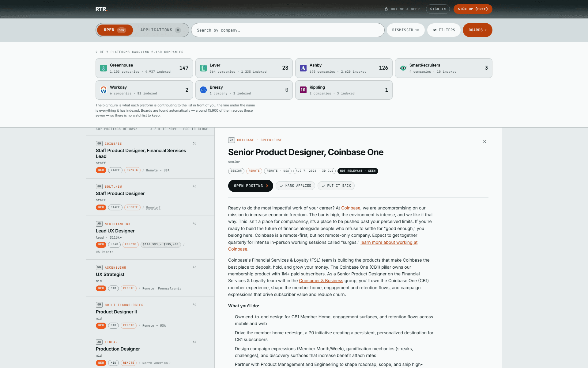
Task: Close the job detail panel
Action: tap(484, 141)
